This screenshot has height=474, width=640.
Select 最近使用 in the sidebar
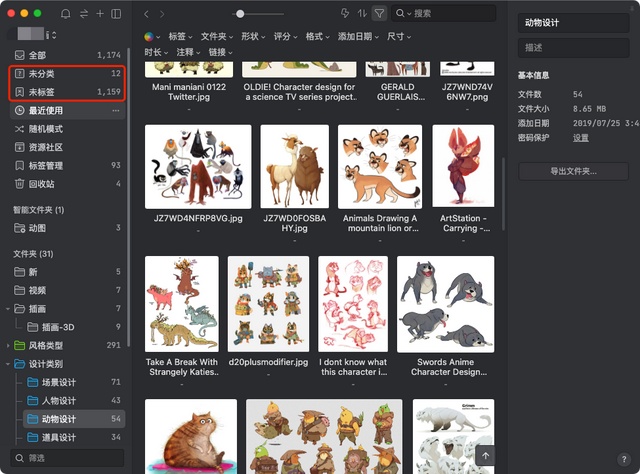(x=67, y=110)
